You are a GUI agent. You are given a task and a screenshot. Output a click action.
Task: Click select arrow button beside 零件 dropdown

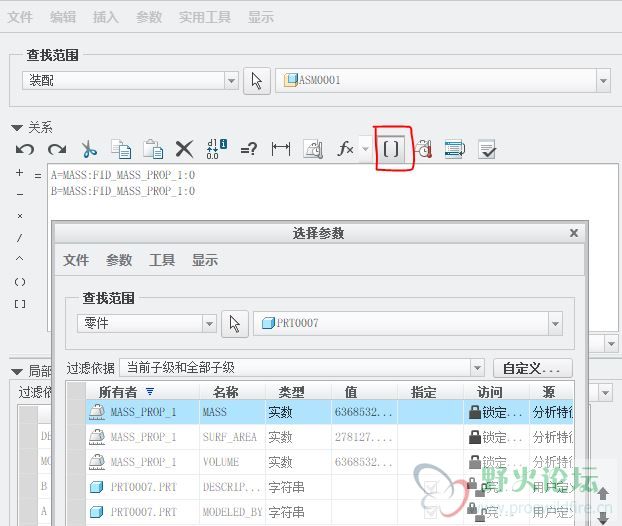pos(235,324)
